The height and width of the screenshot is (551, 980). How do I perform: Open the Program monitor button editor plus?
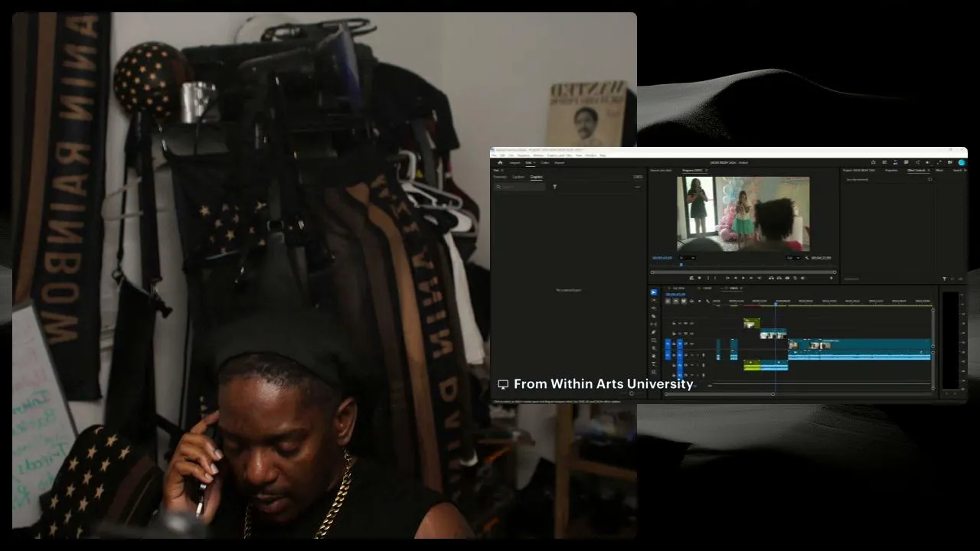[831, 278]
